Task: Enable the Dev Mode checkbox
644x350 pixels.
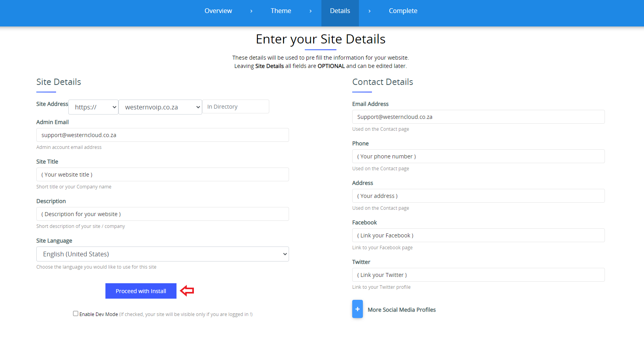Action: pos(75,314)
